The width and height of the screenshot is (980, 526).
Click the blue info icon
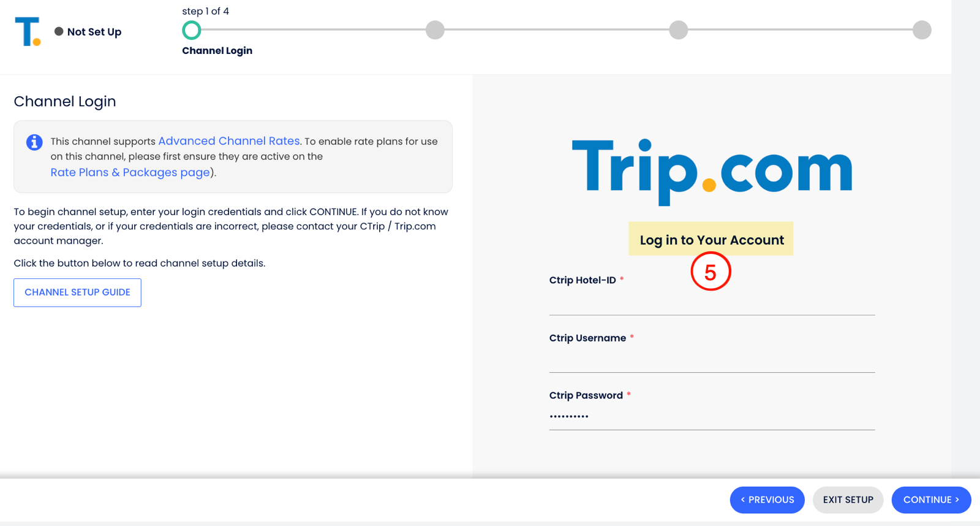pyautogui.click(x=34, y=142)
